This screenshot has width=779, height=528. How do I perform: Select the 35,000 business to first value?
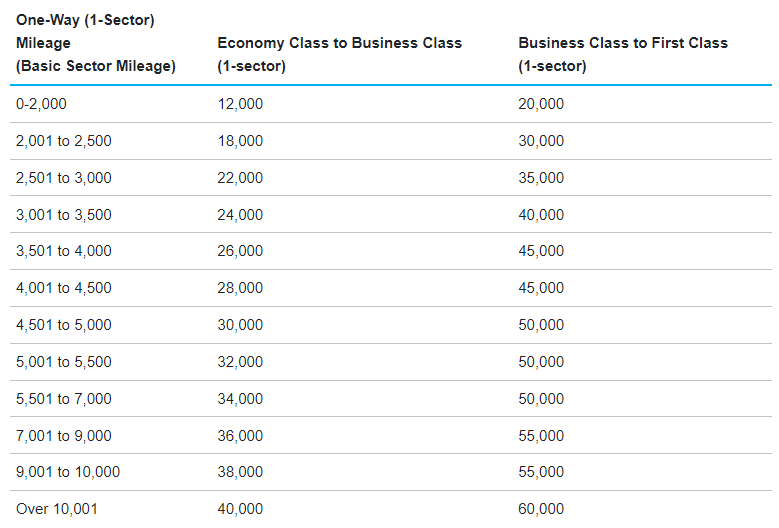pos(541,178)
